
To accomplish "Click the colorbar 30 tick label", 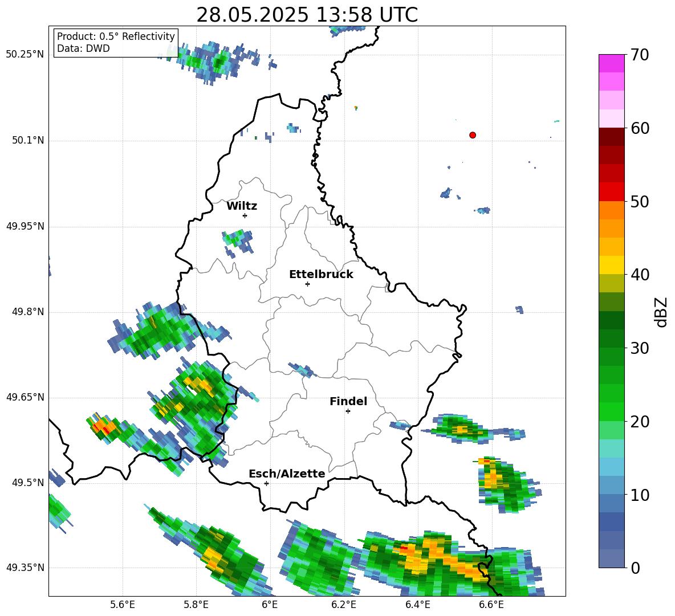I will coord(640,348).
